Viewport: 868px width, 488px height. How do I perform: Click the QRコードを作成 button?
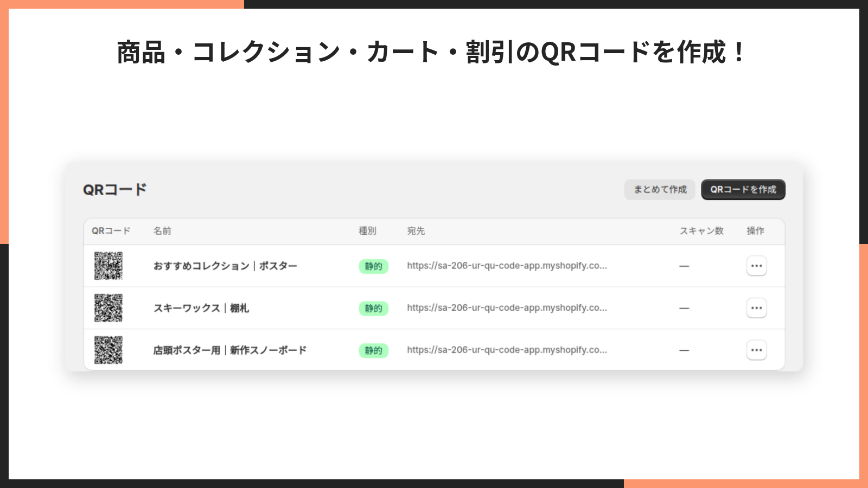[743, 190]
